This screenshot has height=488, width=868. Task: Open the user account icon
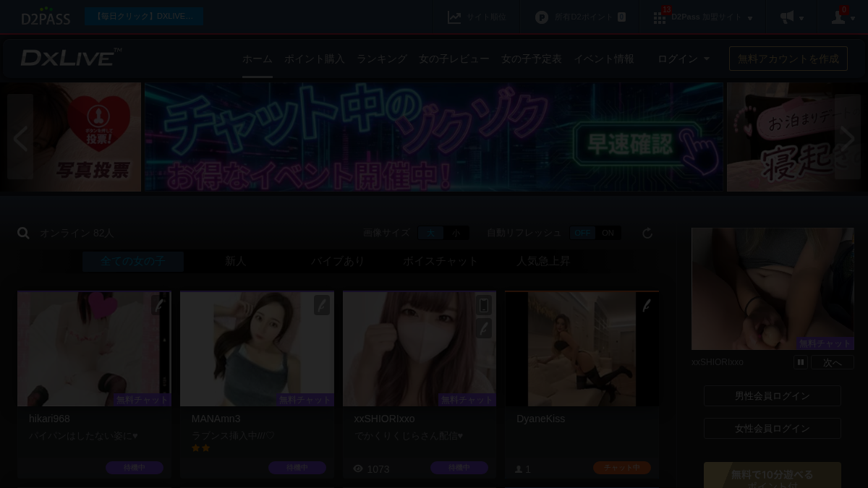838,17
